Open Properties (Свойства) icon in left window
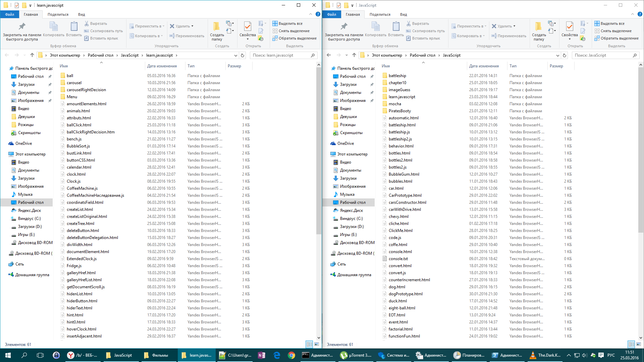Viewport: 644px width, 362px height. [x=248, y=27]
